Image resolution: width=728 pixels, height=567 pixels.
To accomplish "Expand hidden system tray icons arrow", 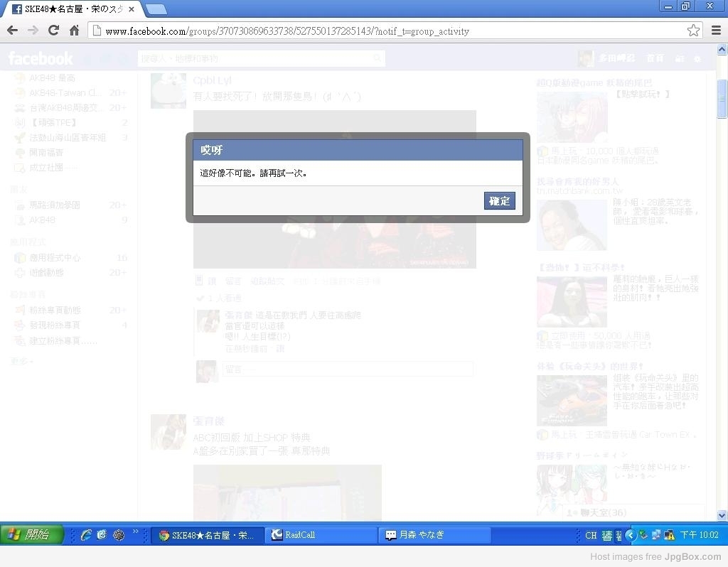I will pos(630,535).
